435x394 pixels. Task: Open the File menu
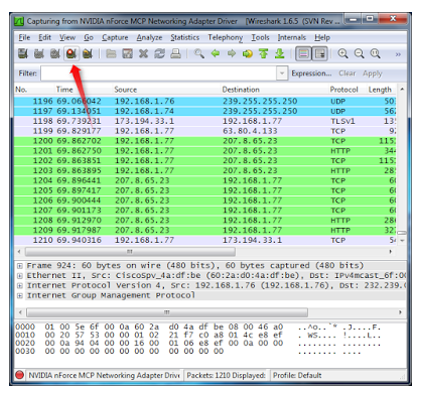(24, 38)
